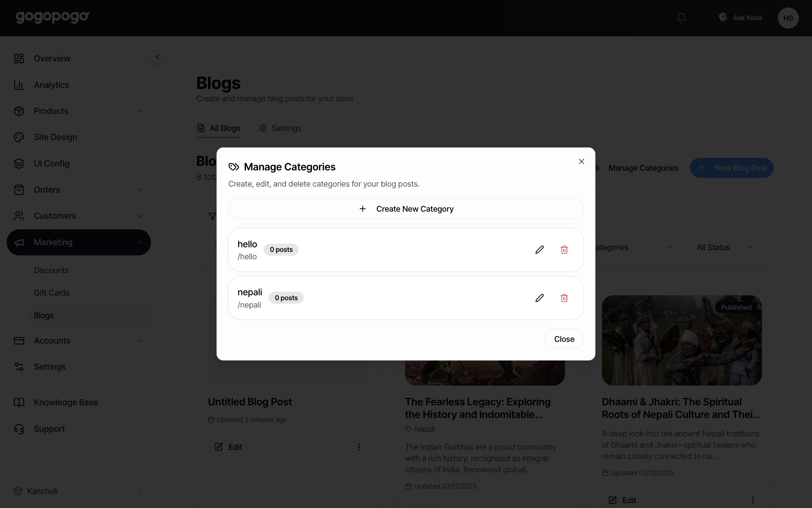
Task: Click the /nepali slug text
Action: (250, 305)
